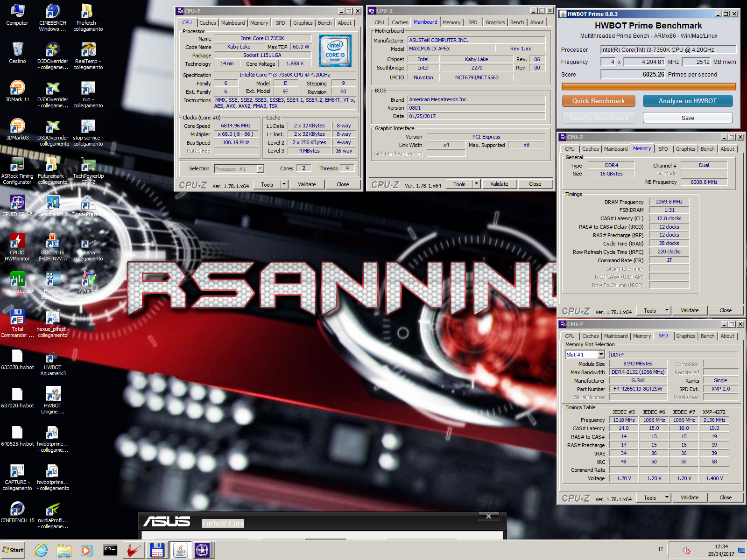Open 633378.hwbot file icon
The image size is (747, 560).
coord(17,359)
